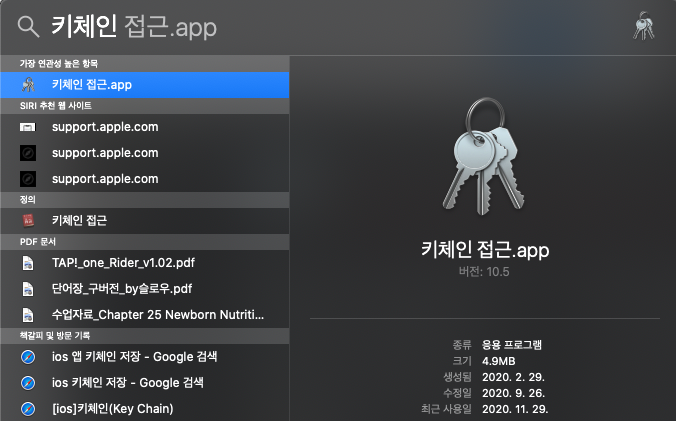This screenshot has height=421, width=676.
Task: Click the 응용 프로그램 kind value
Action: tap(512, 345)
